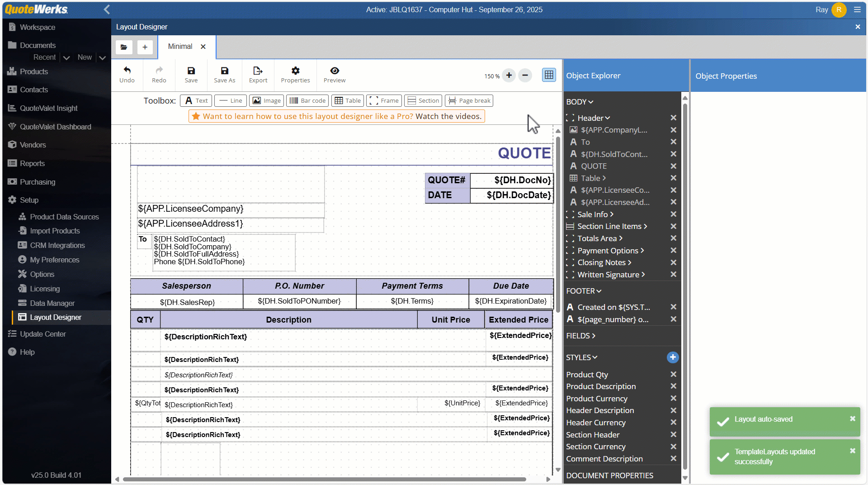Dismiss the Layout auto-saved notification
Image resolution: width=868 pixels, height=485 pixels.
(852, 418)
